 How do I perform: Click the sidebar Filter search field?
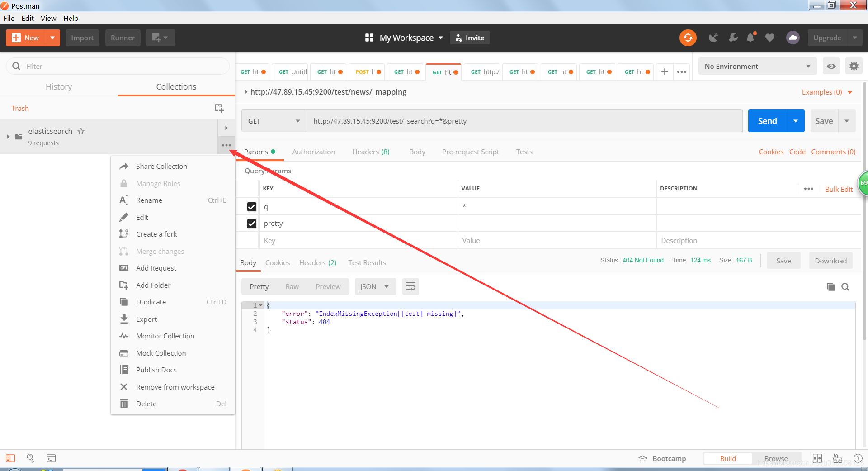point(118,66)
